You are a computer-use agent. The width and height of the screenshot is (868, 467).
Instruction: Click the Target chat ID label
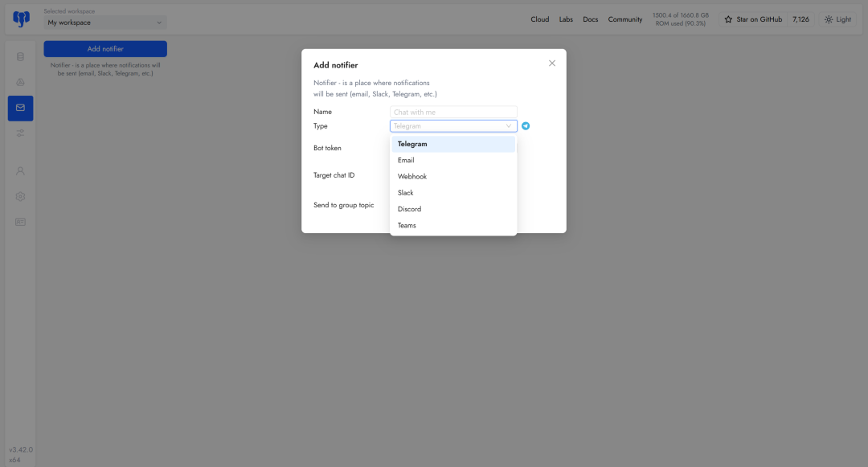point(334,175)
